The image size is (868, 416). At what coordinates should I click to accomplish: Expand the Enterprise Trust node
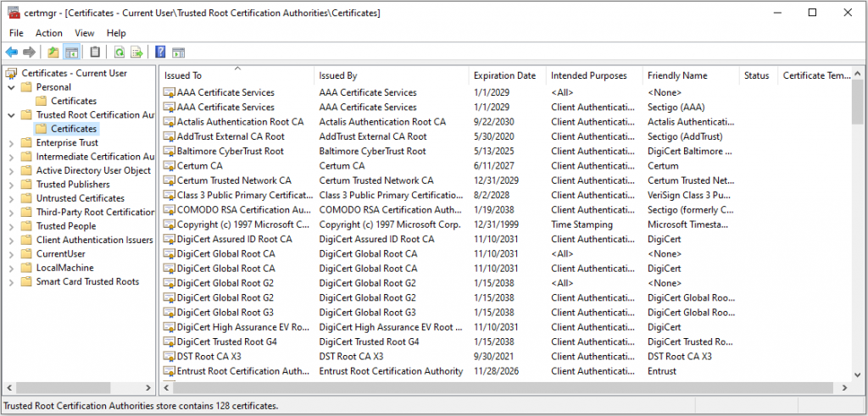coord(12,142)
